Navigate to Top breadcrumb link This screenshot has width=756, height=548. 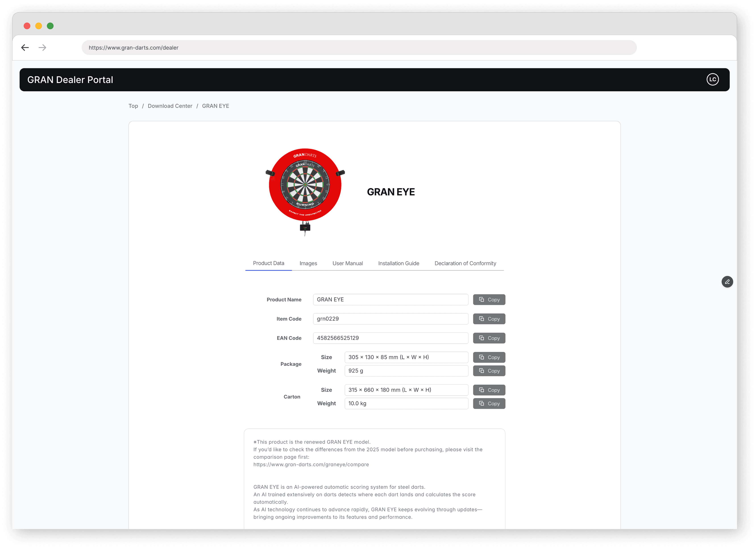133,106
